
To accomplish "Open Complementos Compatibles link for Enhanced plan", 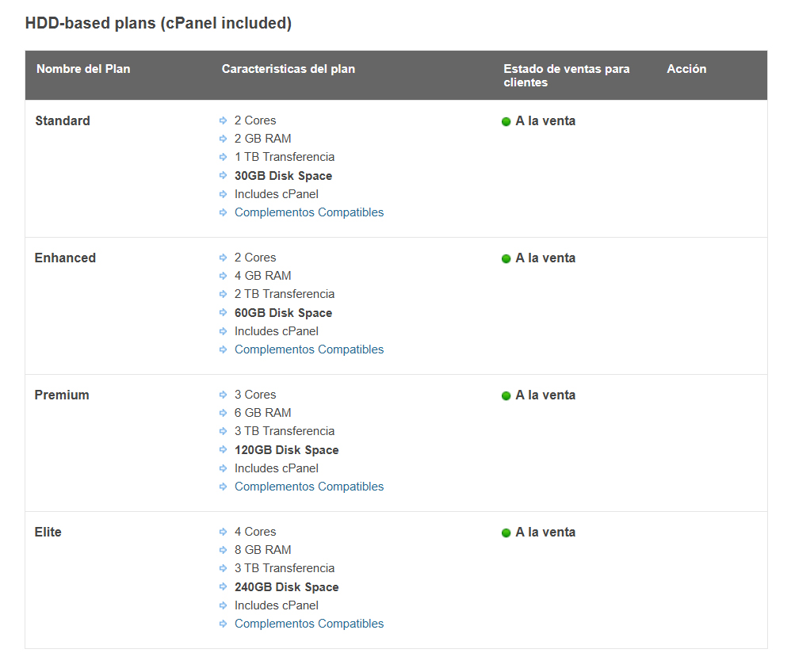I will click(x=308, y=349).
